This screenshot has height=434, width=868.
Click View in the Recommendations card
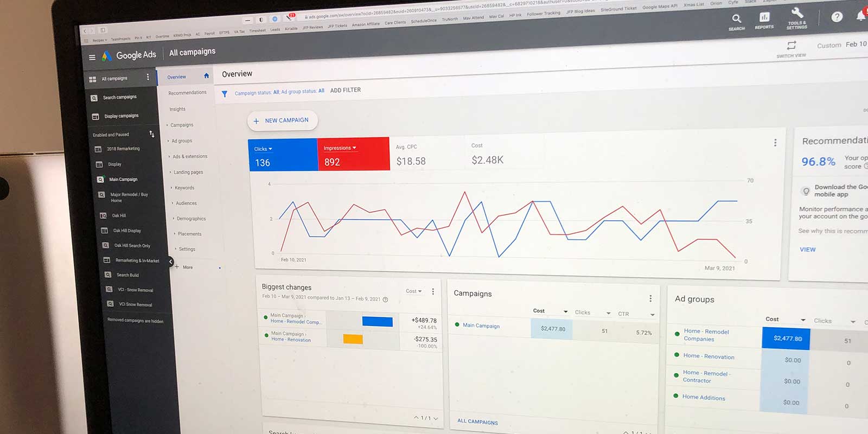807,250
